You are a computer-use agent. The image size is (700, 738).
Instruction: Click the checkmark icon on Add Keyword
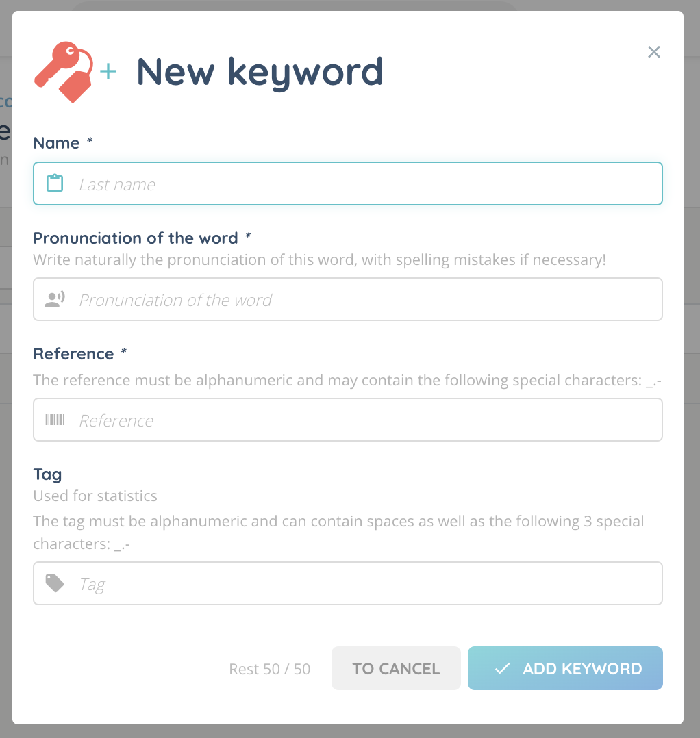click(502, 669)
